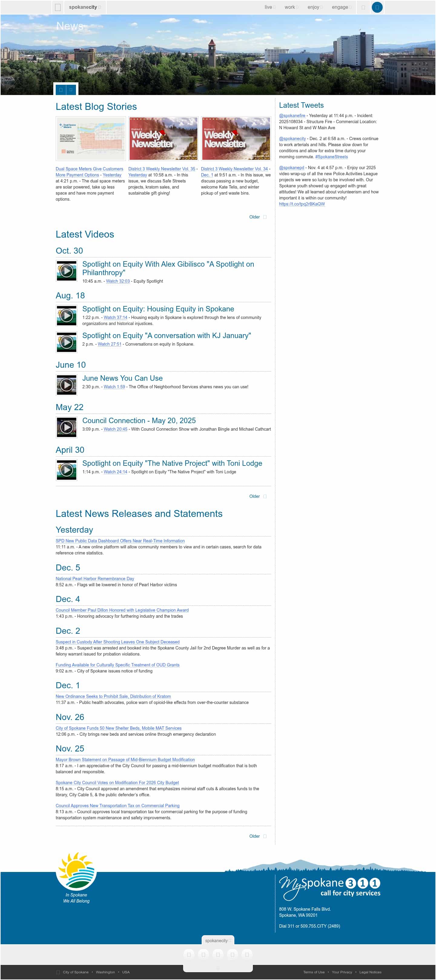Play the June News You Can Use video
The width and height of the screenshot is (436, 980).
pos(67,385)
